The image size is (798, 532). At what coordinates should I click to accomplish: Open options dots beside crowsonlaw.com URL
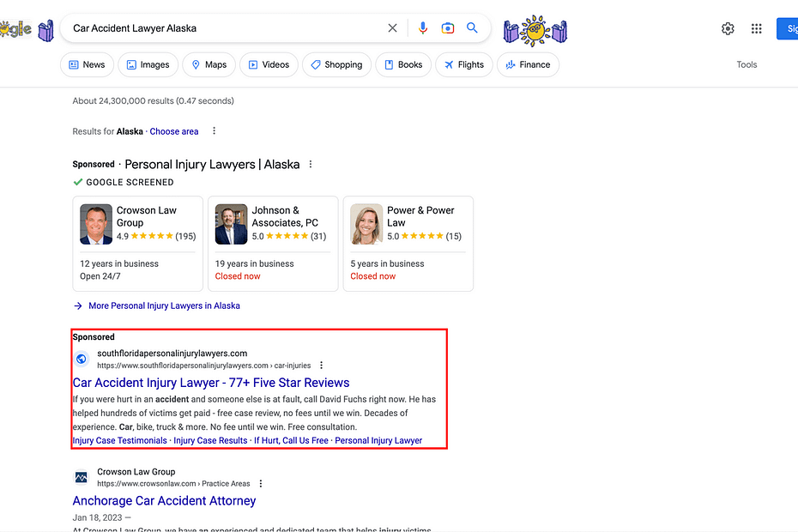tap(261, 483)
